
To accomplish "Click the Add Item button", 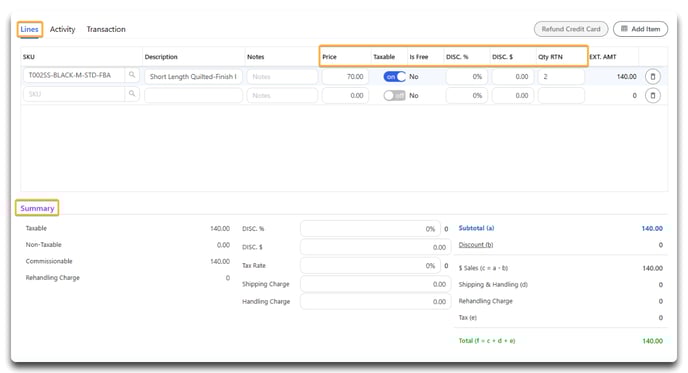I will [x=640, y=29].
